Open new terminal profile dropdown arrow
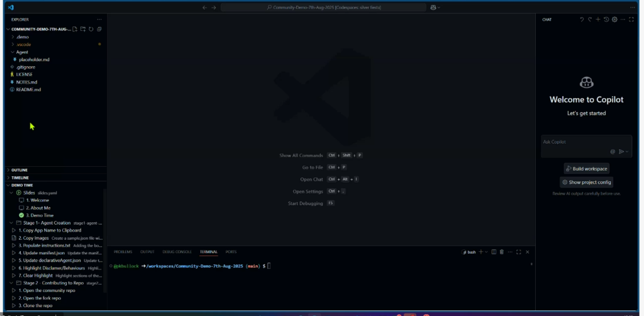The image size is (644, 316). pyautogui.click(x=486, y=252)
